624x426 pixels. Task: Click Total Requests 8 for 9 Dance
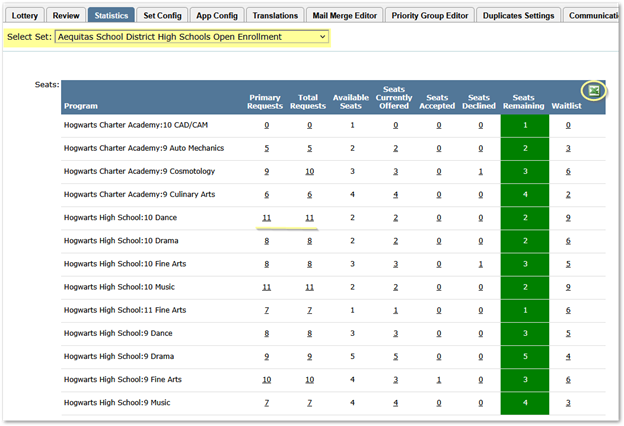310,333
